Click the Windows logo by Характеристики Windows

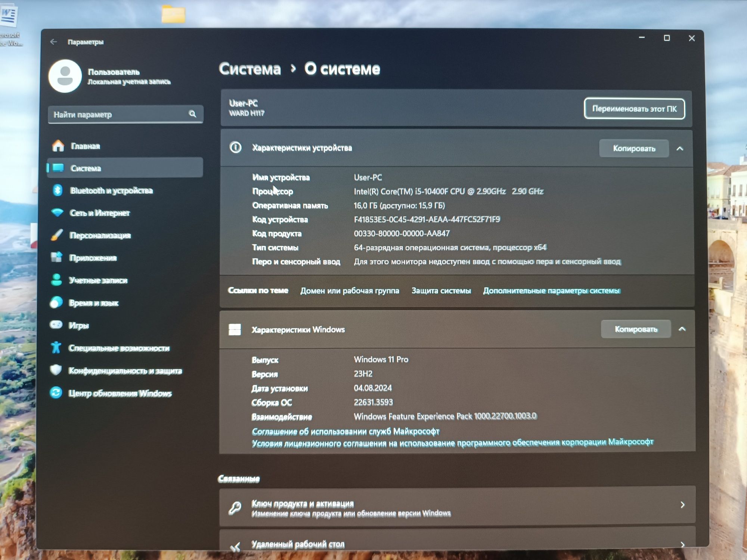point(235,329)
